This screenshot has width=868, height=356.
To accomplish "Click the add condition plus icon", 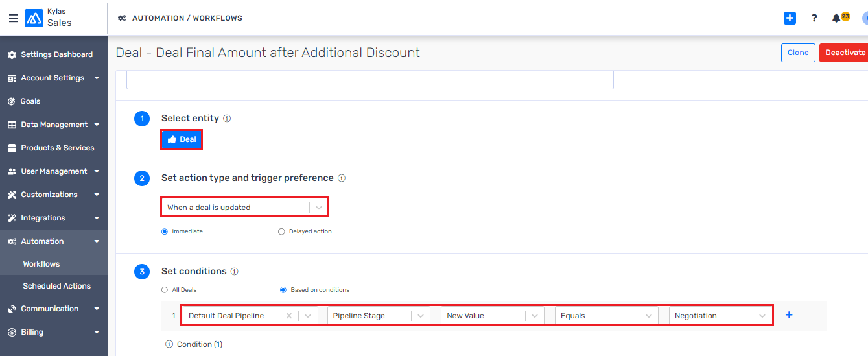I will 789,315.
